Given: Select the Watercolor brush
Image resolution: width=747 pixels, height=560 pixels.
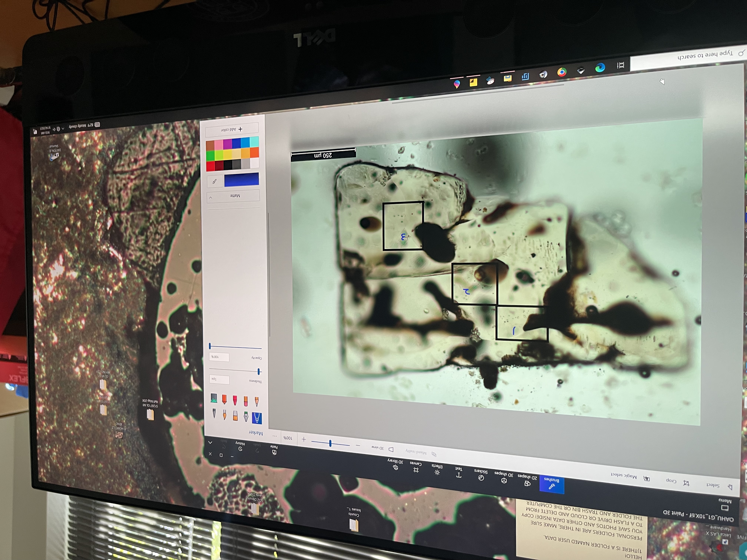Looking at the screenshot, I should click(225, 414).
